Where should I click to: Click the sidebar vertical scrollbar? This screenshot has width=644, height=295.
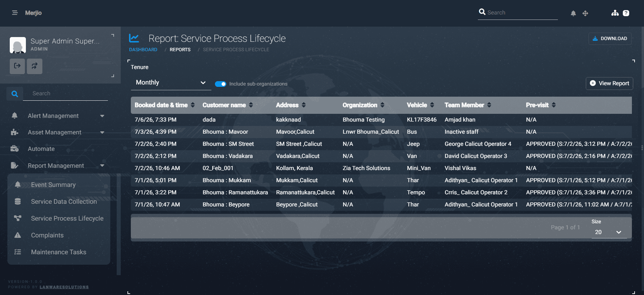click(118, 224)
